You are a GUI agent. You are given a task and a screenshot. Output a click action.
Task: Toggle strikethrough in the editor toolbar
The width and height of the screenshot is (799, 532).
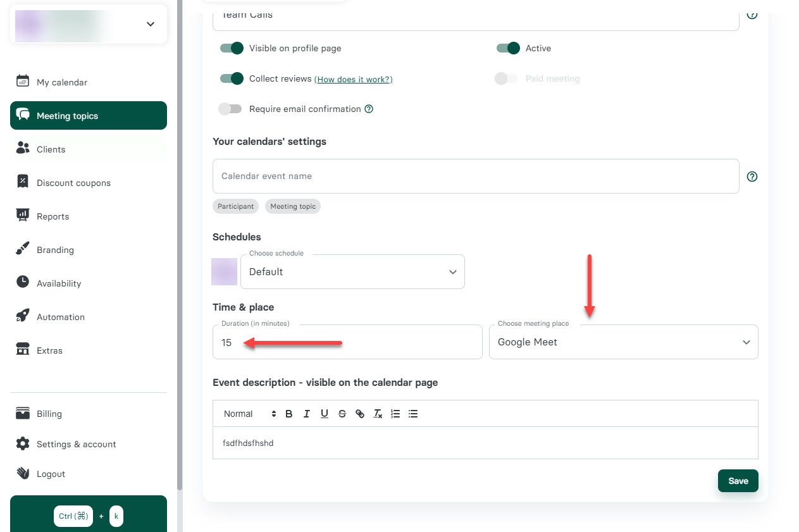pos(342,414)
